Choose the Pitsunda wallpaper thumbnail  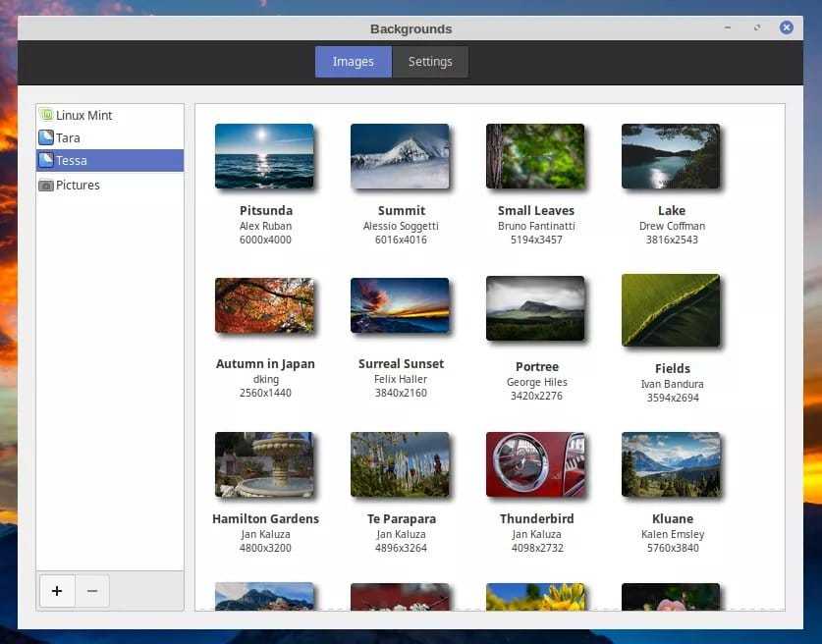click(x=264, y=155)
